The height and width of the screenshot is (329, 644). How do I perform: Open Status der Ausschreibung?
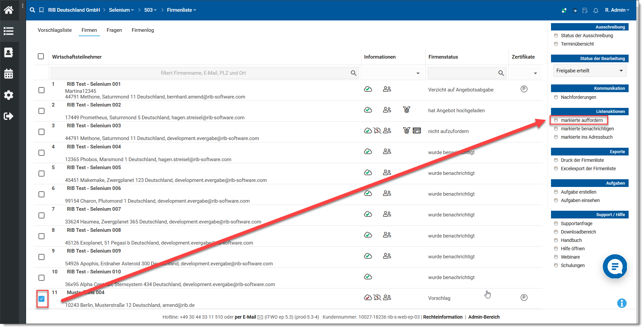click(x=587, y=36)
